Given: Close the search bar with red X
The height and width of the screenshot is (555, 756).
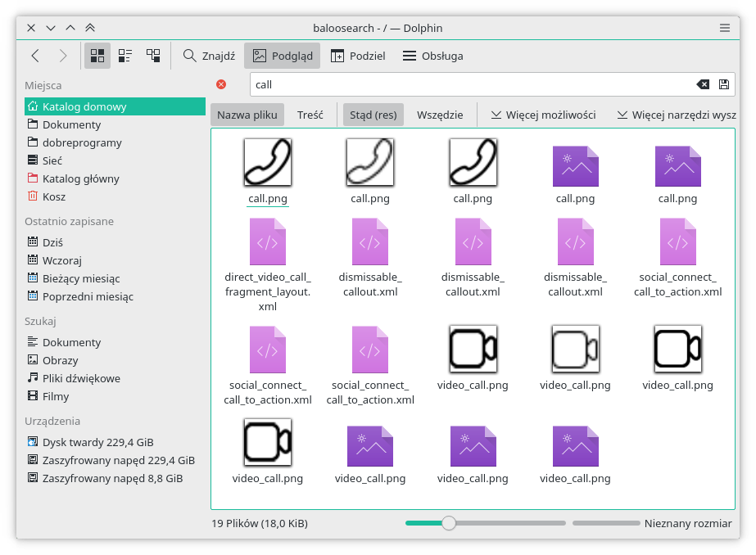Looking at the screenshot, I should click(x=221, y=84).
